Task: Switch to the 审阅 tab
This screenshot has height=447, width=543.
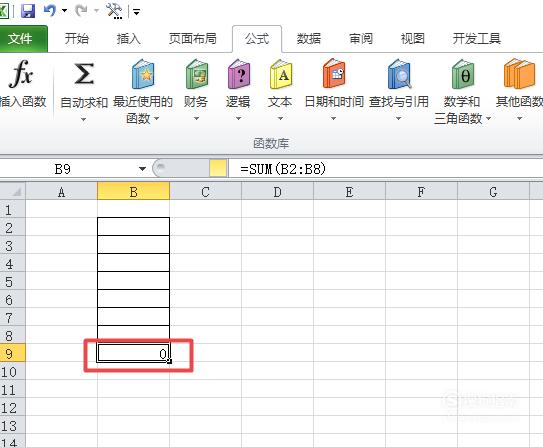Action: (360, 38)
